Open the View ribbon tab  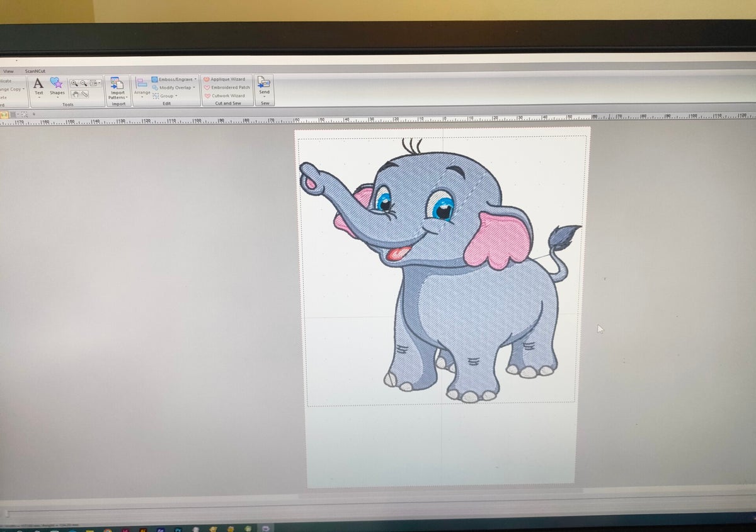[x=8, y=71]
